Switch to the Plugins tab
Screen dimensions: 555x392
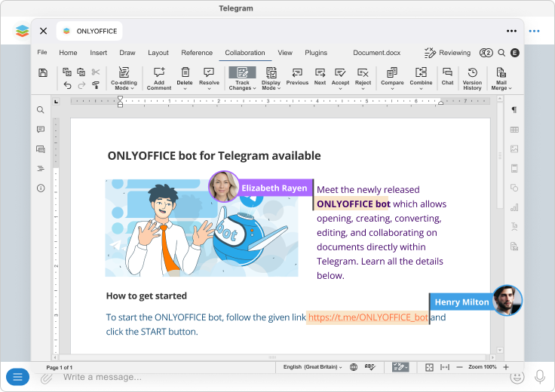pyautogui.click(x=316, y=53)
